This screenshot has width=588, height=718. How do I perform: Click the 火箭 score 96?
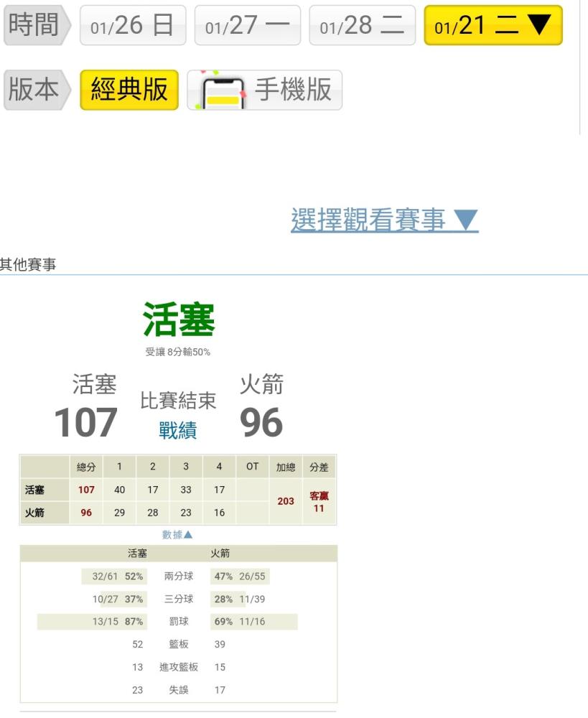[x=261, y=422]
